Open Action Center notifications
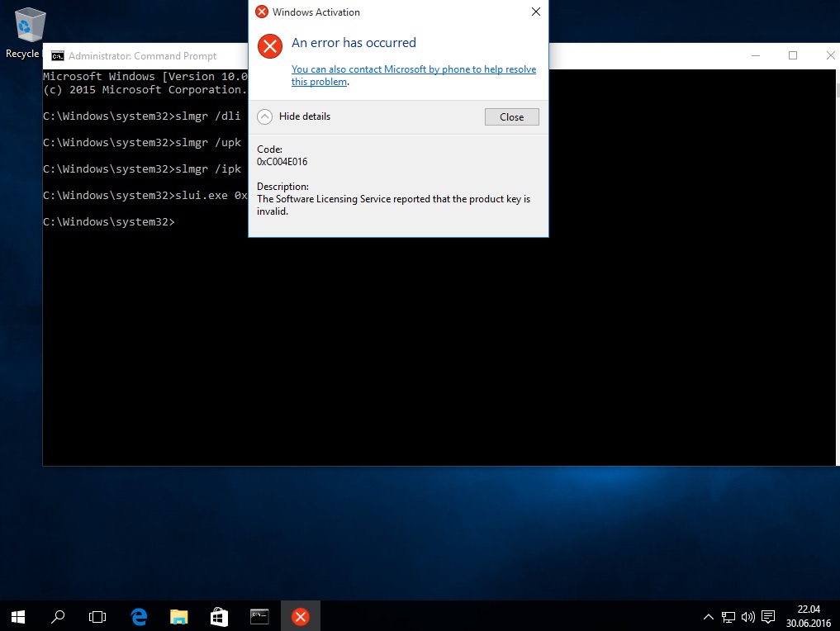840x631 pixels. click(x=768, y=617)
